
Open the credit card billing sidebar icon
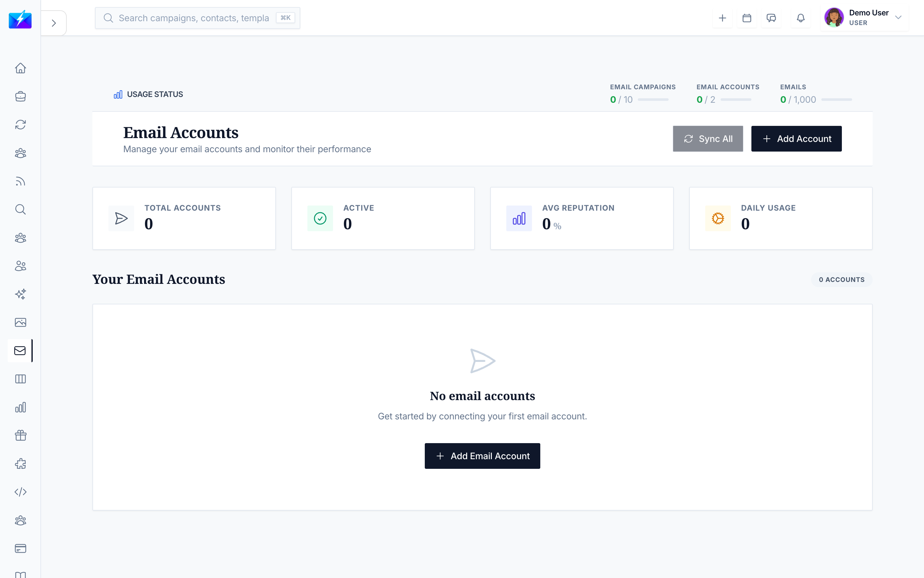20,548
